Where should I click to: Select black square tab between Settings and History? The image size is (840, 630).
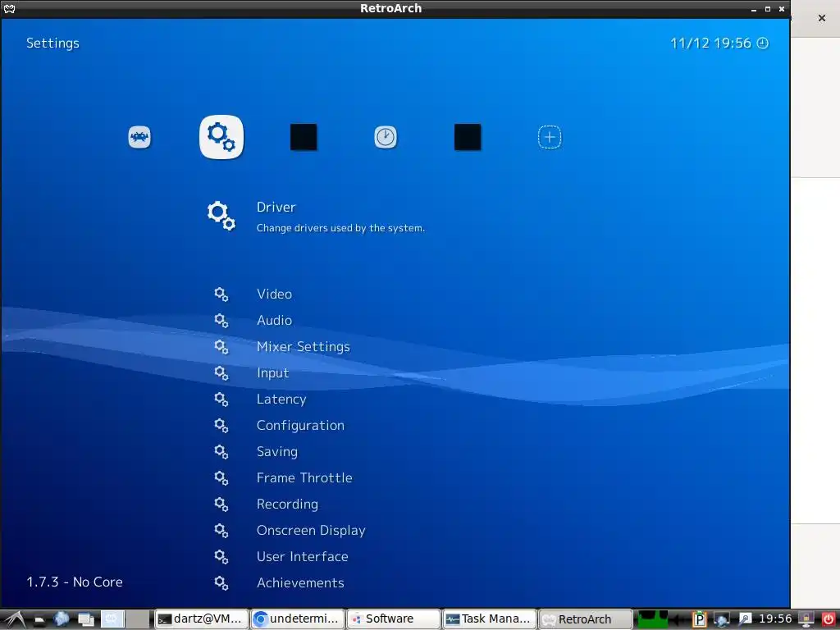pyautogui.click(x=304, y=137)
